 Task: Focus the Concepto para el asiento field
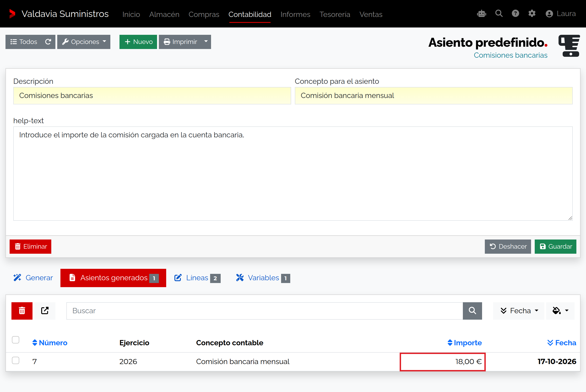(434, 95)
